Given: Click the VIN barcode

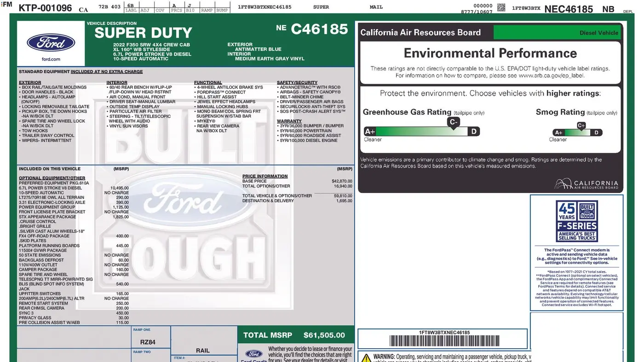Looking at the screenshot, I should pyautogui.click(x=444, y=341).
